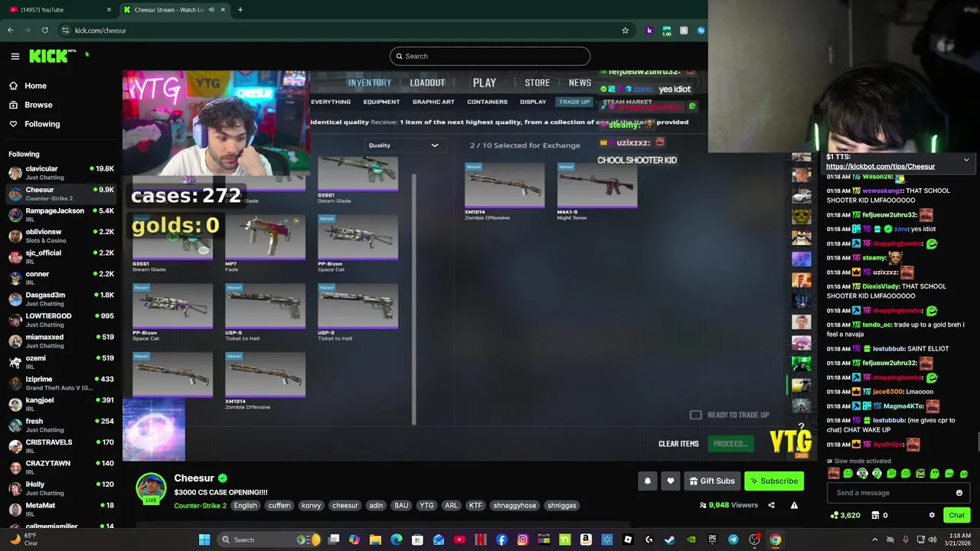The width and height of the screenshot is (980, 551).
Task: Open CRISTRAVELS channel in Following list
Action: pyautogui.click(x=60, y=446)
